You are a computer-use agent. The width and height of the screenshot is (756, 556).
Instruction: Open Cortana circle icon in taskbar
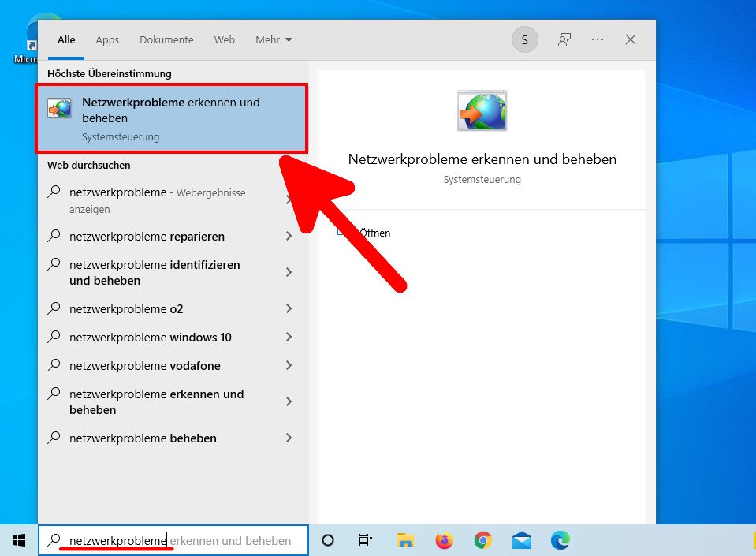pyautogui.click(x=328, y=540)
